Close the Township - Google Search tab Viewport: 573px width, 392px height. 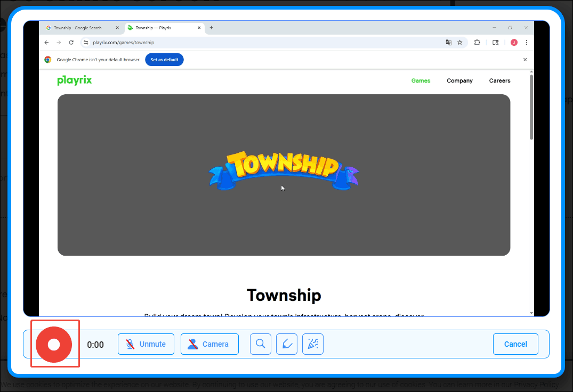[x=117, y=28]
